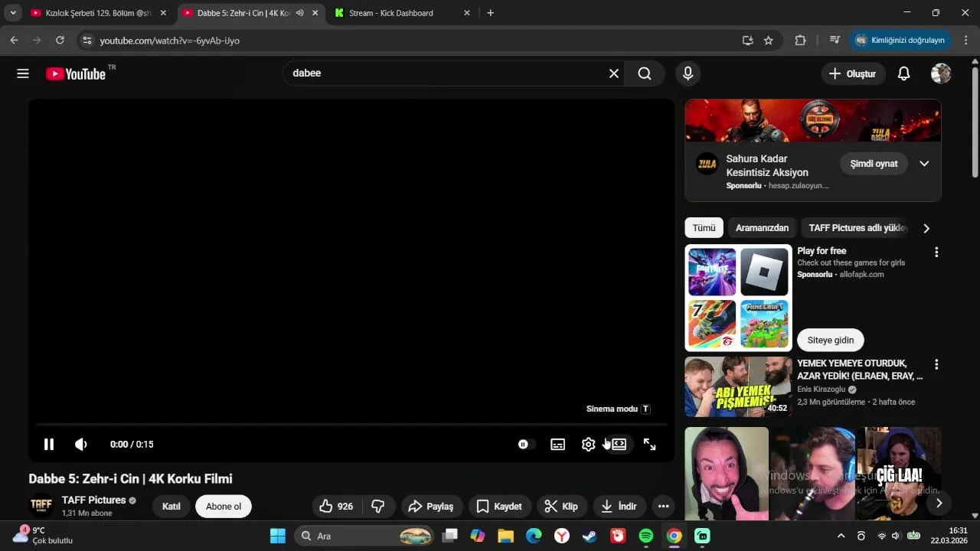The width and height of the screenshot is (980, 551).
Task: Create a clip with Klip
Action: point(561,506)
